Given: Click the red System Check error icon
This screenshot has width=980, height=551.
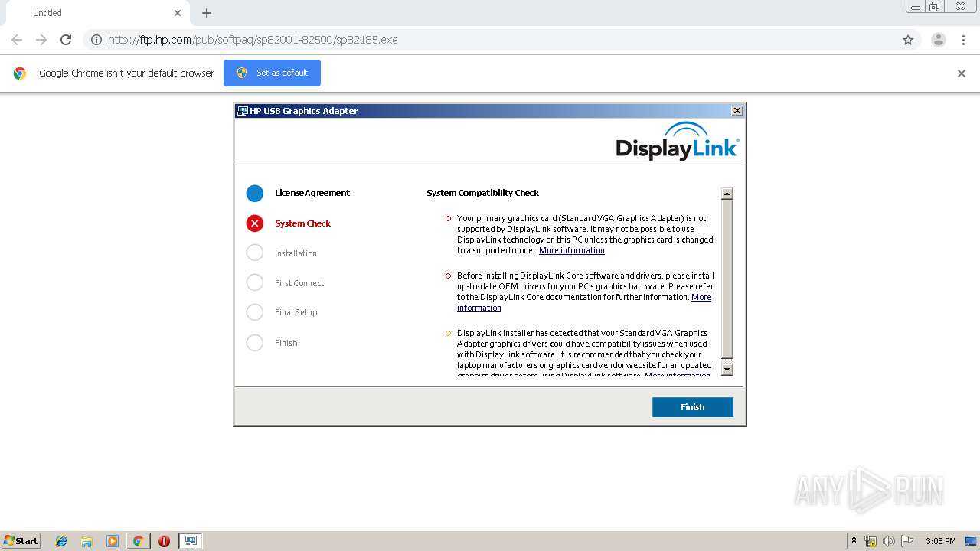Looking at the screenshot, I should coord(255,223).
